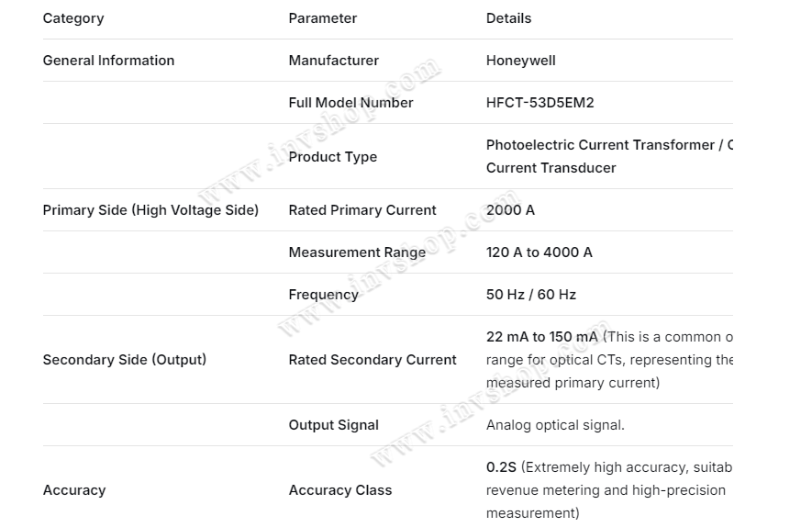Select the General Information category cell
Screen dimensions: 812x527
click(x=108, y=61)
